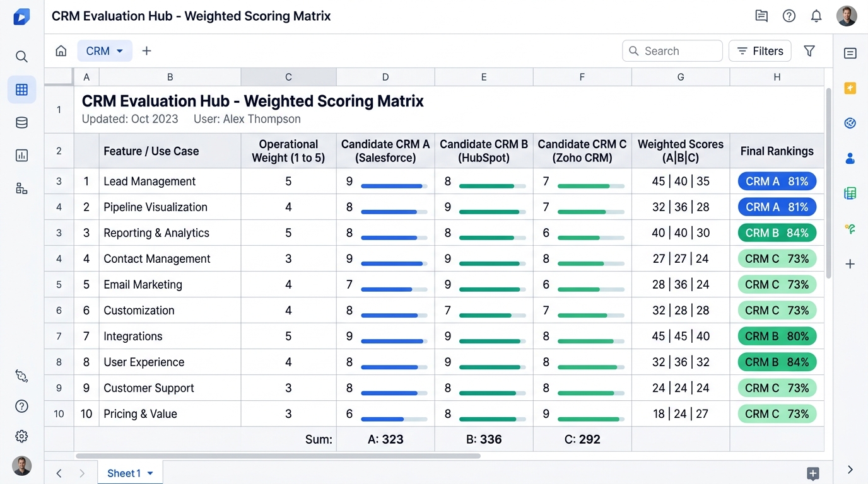
Task: Open the automation workflow icon in sidebar
Action: [21, 376]
